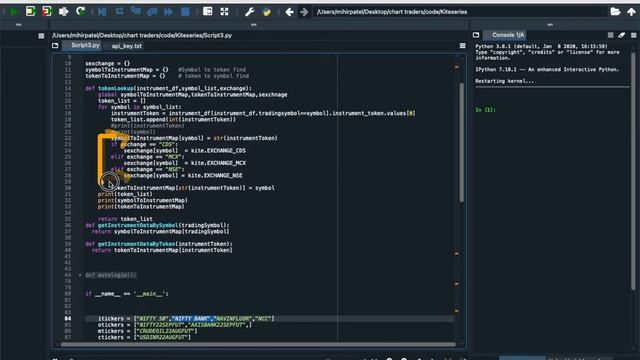Run the current selection or line

[64, 11]
